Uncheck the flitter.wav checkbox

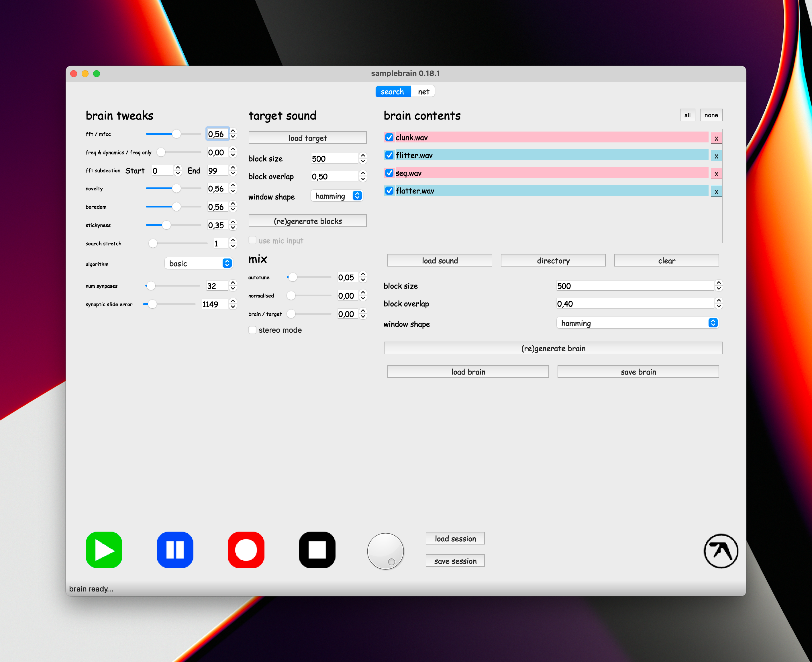(x=389, y=155)
